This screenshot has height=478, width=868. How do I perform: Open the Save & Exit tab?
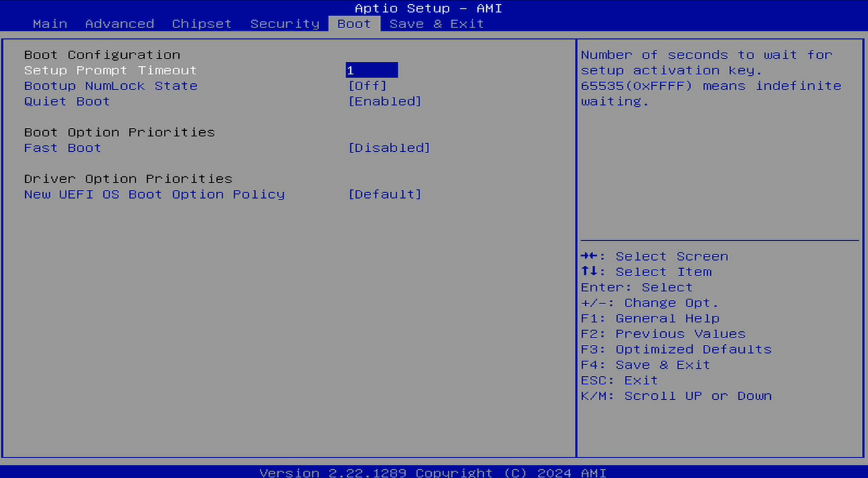point(436,24)
